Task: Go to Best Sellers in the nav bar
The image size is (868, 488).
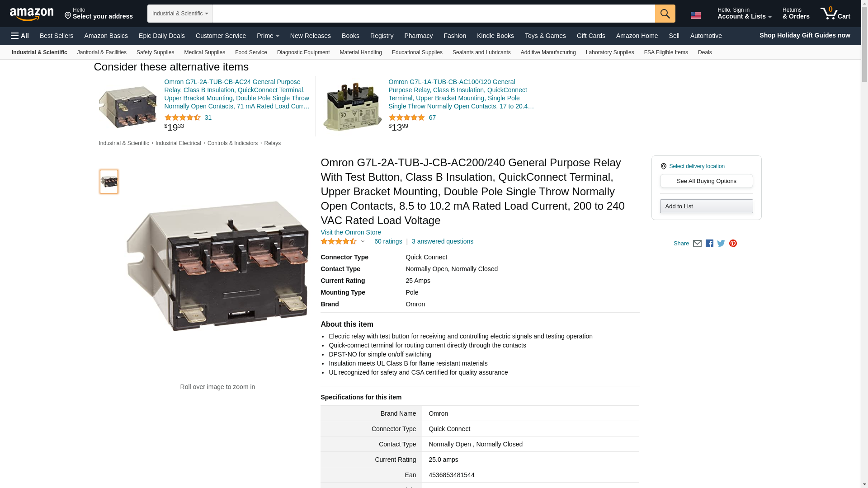Action: 57,36
